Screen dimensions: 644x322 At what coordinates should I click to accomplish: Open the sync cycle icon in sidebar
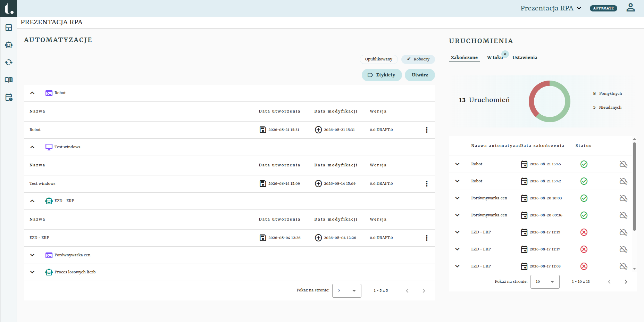click(x=9, y=63)
